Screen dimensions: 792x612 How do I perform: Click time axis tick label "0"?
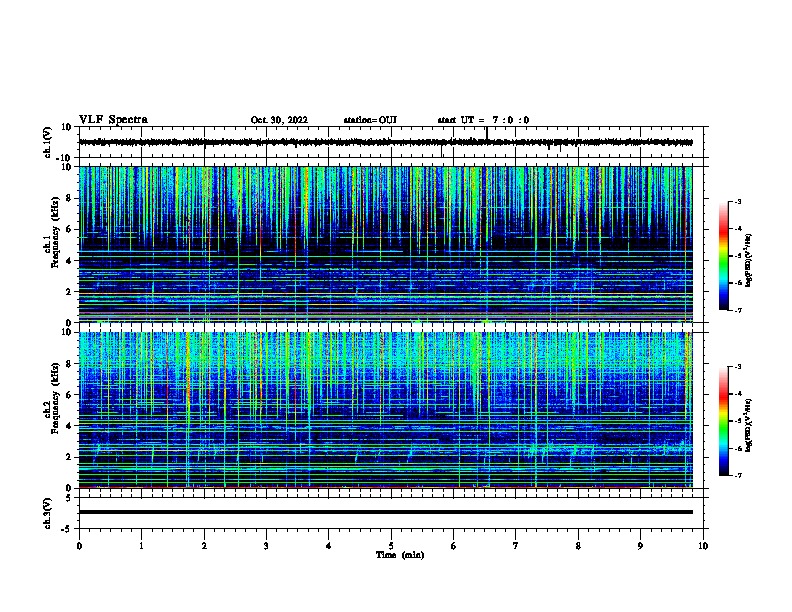(79, 546)
